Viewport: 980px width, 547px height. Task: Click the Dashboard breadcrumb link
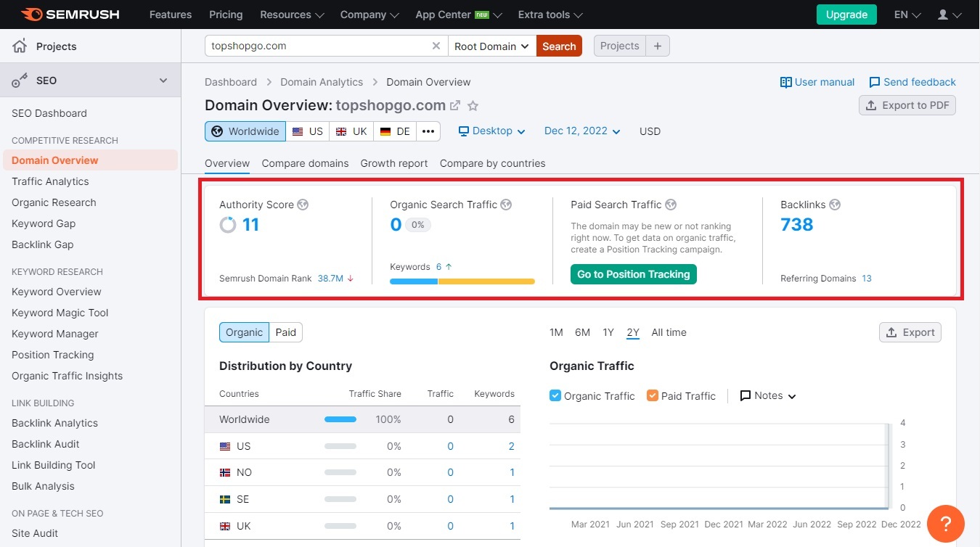(231, 82)
